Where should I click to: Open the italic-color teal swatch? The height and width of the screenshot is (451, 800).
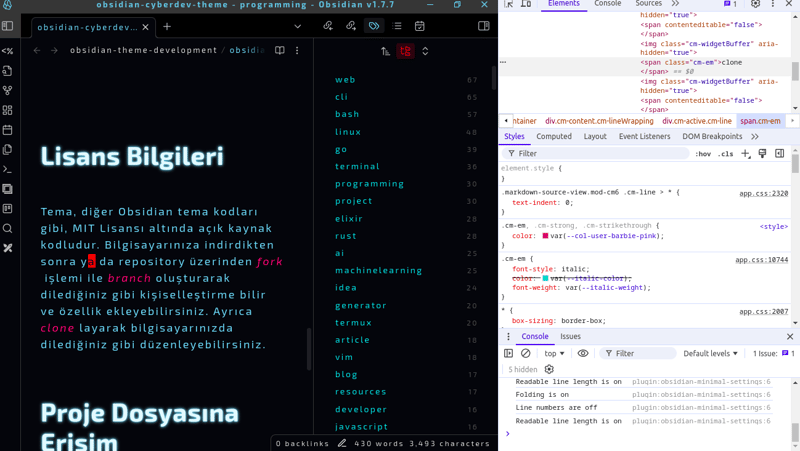tap(545, 278)
